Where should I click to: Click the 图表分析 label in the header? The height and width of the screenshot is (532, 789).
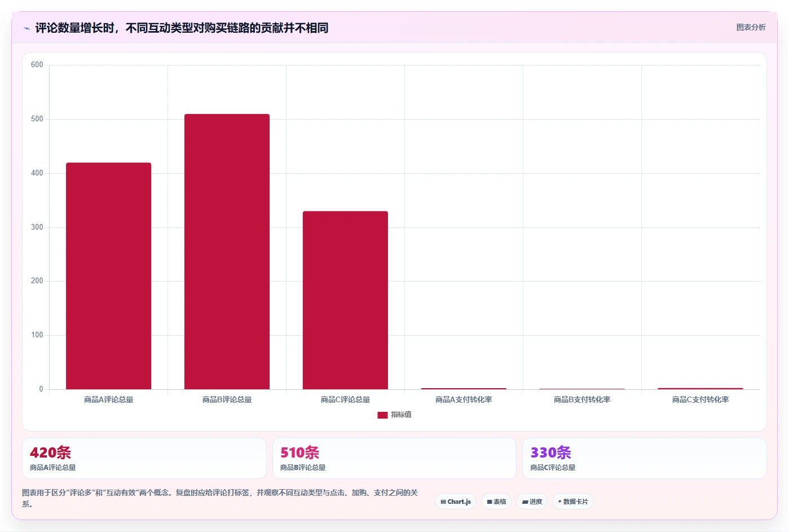(751, 27)
